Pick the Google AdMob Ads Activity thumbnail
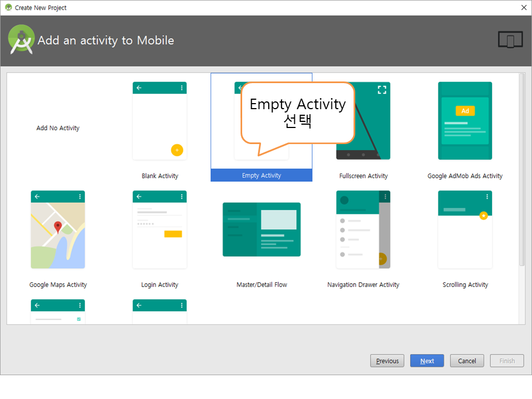Screen dimensions: 532x399 465,121
